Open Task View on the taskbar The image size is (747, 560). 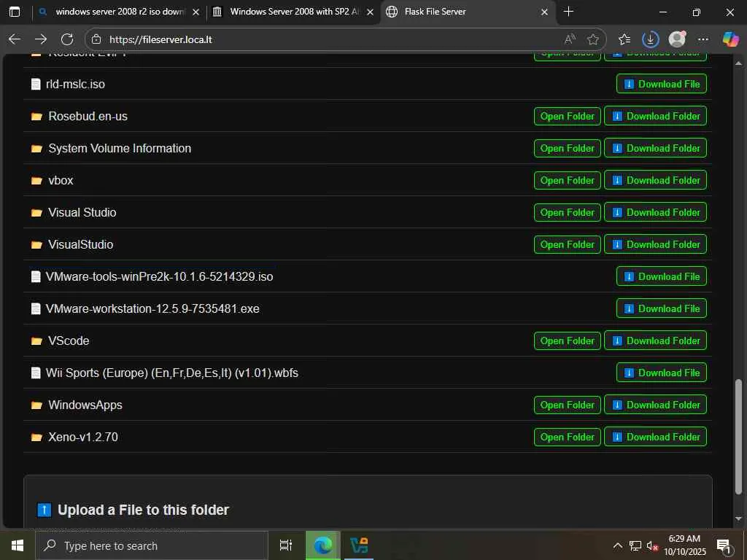(x=286, y=545)
